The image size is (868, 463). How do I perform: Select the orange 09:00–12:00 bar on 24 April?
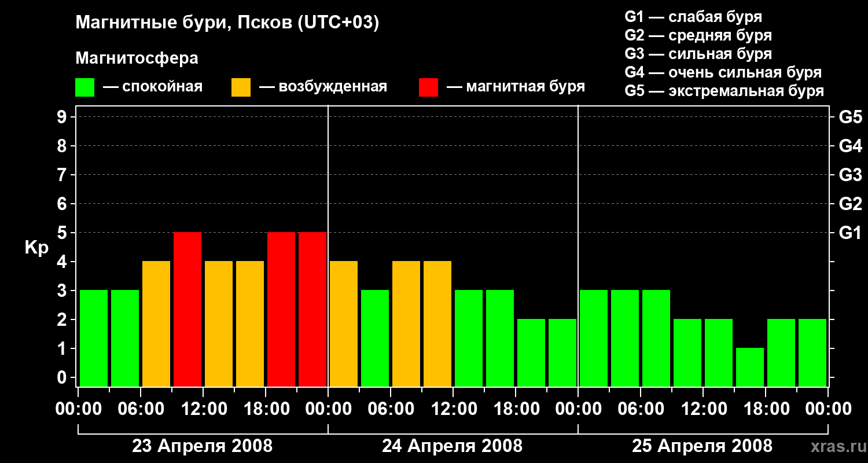point(437,324)
